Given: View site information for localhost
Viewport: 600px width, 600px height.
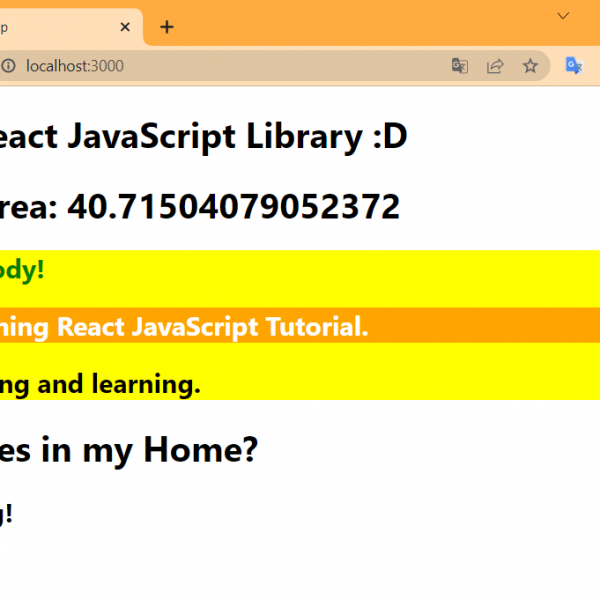Looking at the screenshot, I should tap(8, 66).
